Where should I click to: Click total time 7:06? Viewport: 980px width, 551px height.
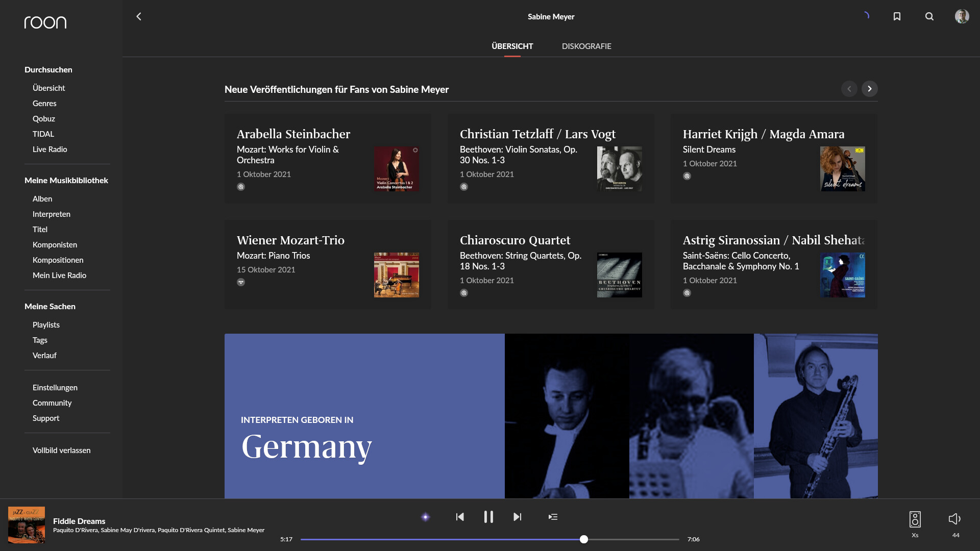[x=693, y=539]
